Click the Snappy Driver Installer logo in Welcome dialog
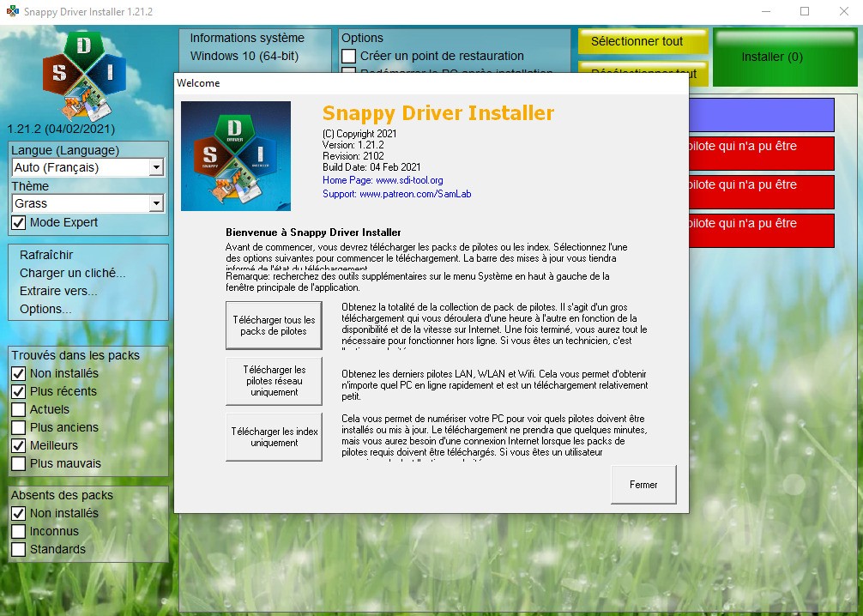 tap(236, 156)
